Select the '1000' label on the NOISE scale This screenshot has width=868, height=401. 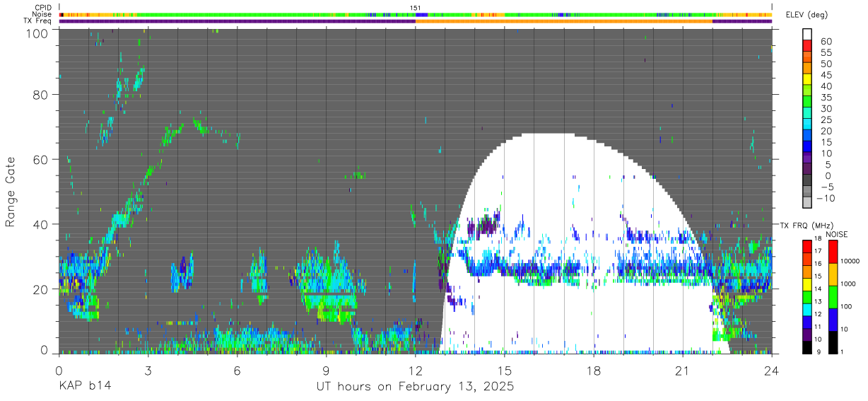(848, 284)
